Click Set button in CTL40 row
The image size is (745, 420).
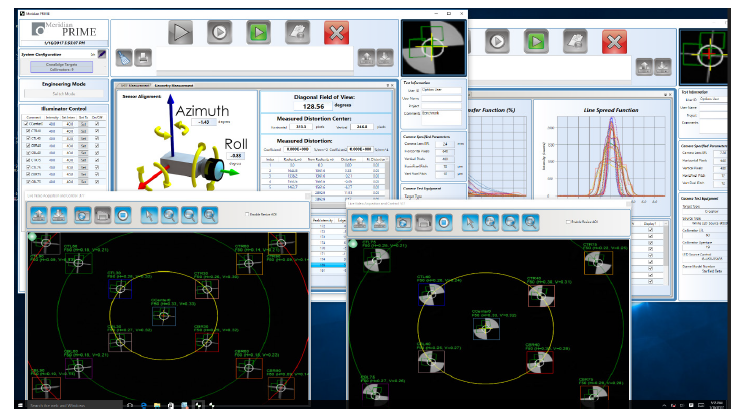(x=83, y=138)
